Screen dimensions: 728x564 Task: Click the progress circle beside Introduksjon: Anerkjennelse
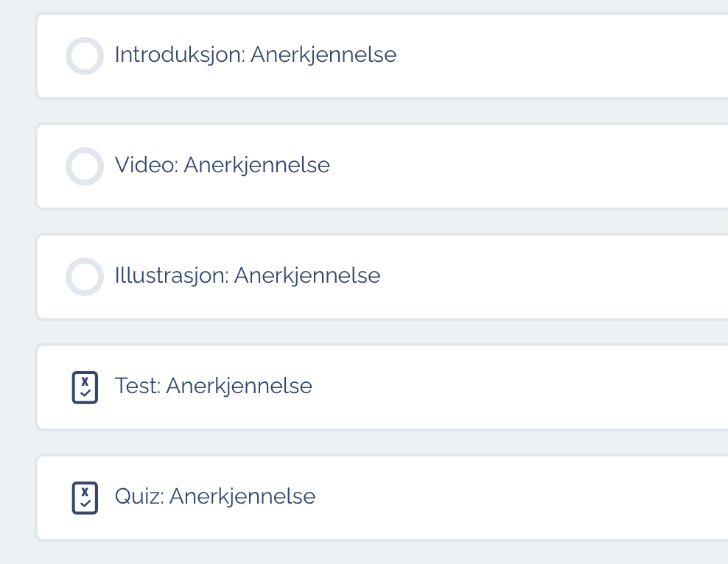(84, 56)
